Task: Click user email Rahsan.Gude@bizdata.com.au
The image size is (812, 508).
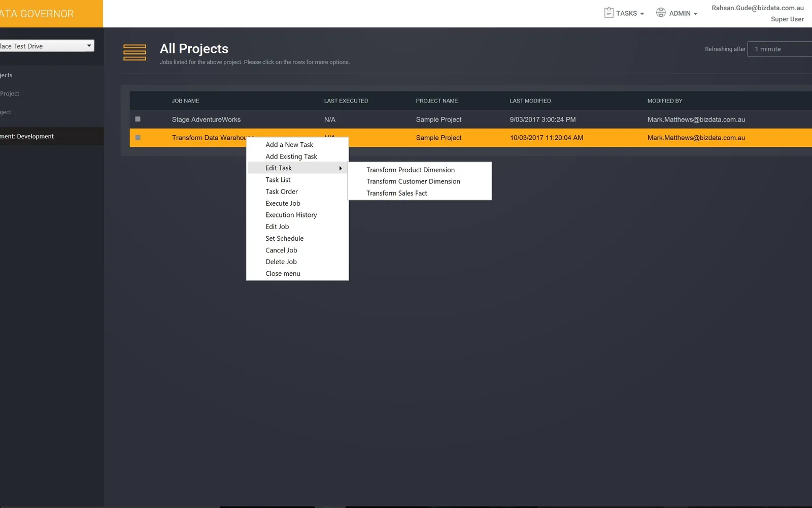Action: click(x=757, y=8)
